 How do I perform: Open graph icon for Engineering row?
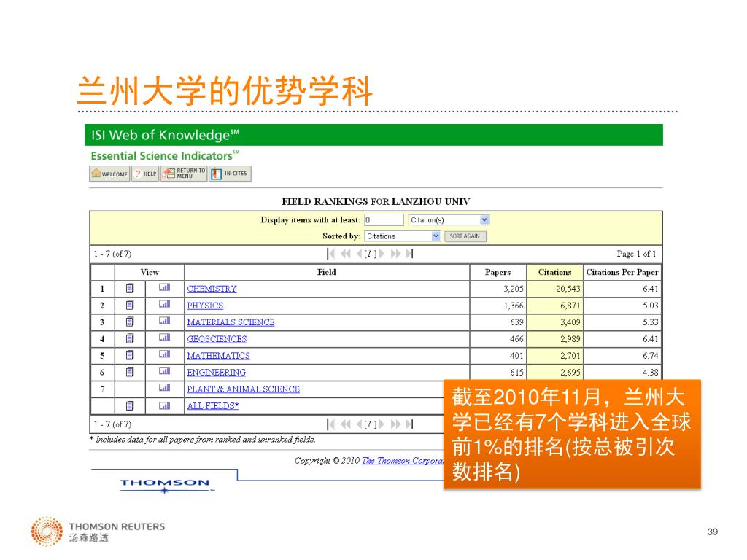(x=164, y=371)
